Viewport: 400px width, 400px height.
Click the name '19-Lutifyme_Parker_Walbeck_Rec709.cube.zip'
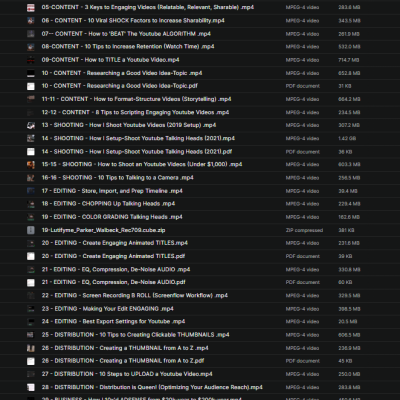103,230
